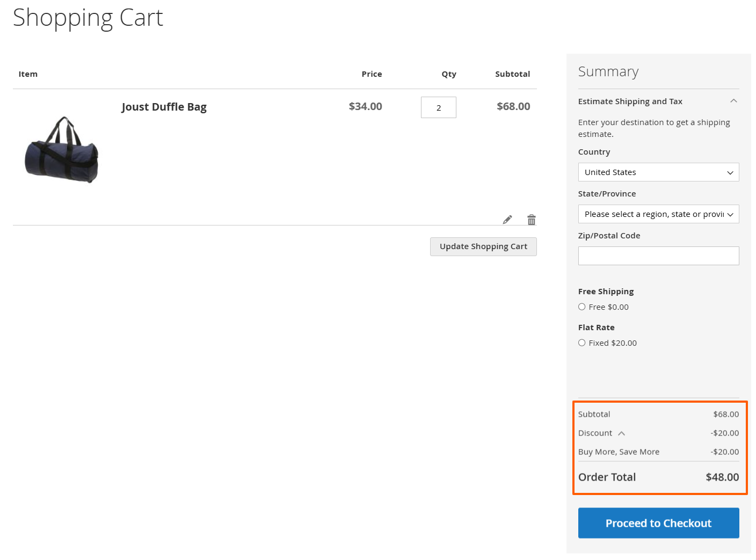This screenshot has height=560, width=756.
Task: Open the Joust Duffle Bag product link
Action: coord(164,107)
